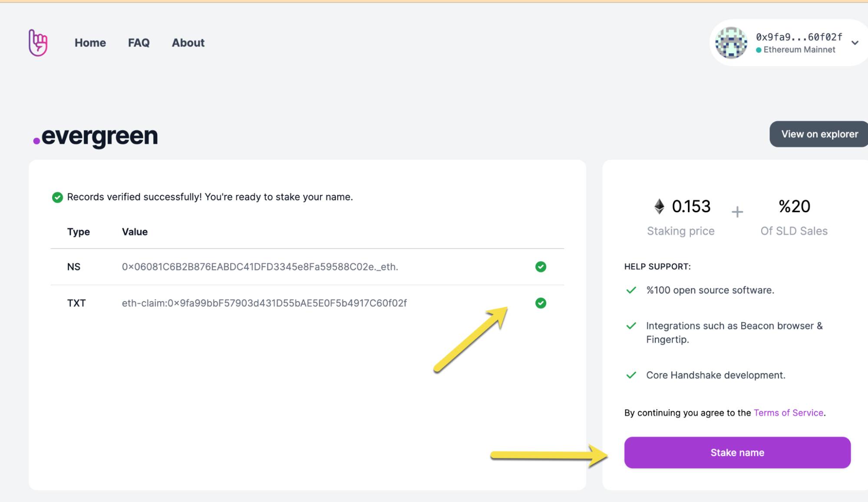Click green verified check in TXT row
Screen dimensions: 868x502
pyautogui.click(x=541, y=303)
